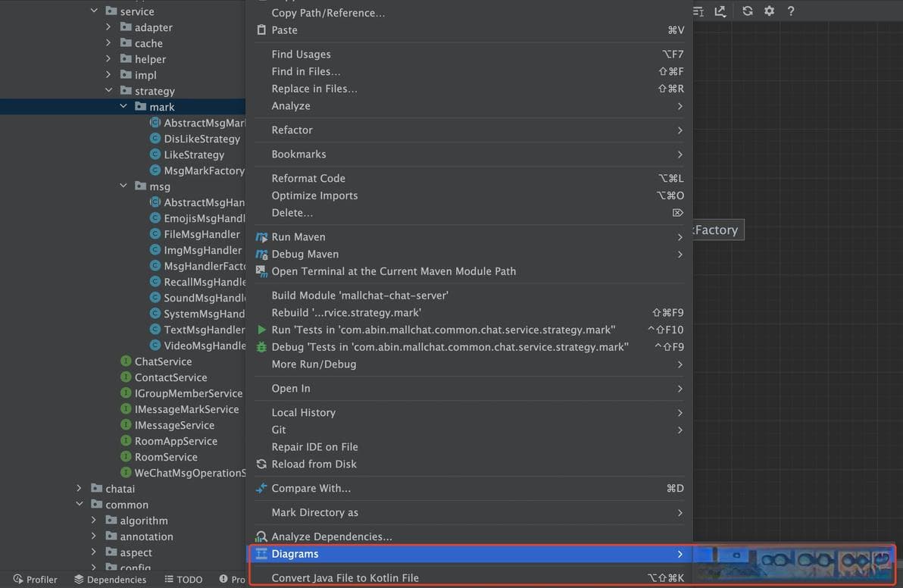
Task: Click the AbstractMsgMark abstract class icon
Action: pyautogui.click(x=155, y=122)
